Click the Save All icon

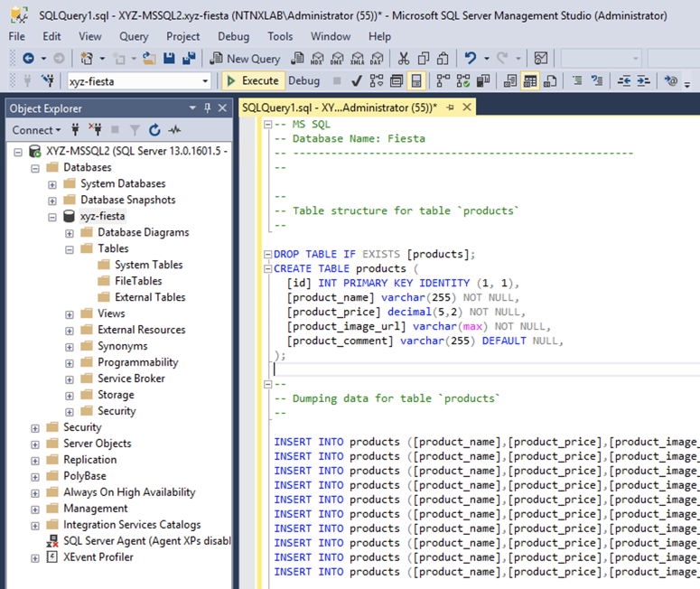pos(190,59)
